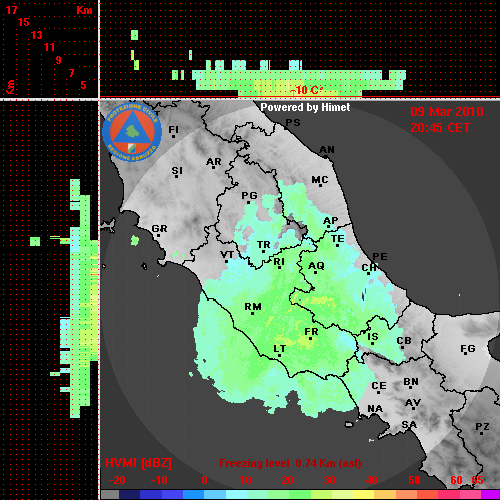
Task: Click the 7 km altitude scale label
Action: click(x=71, y=73)
